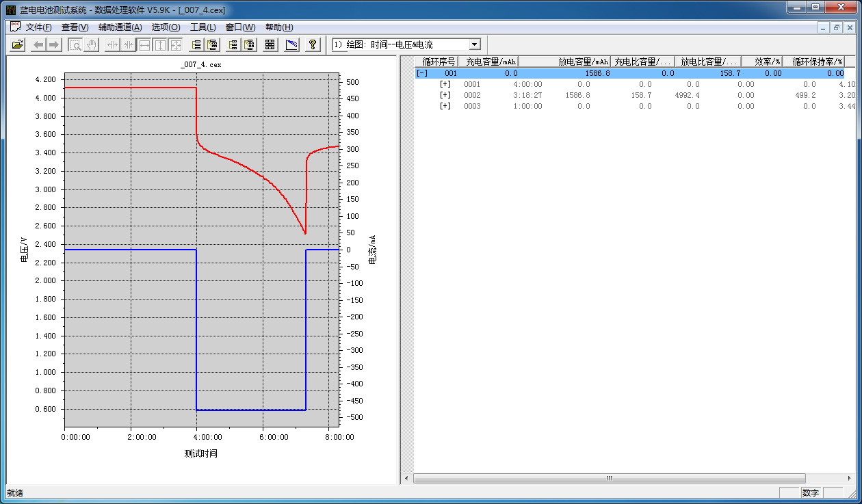Open the 窗口(W) menu

tap(240, 27)
